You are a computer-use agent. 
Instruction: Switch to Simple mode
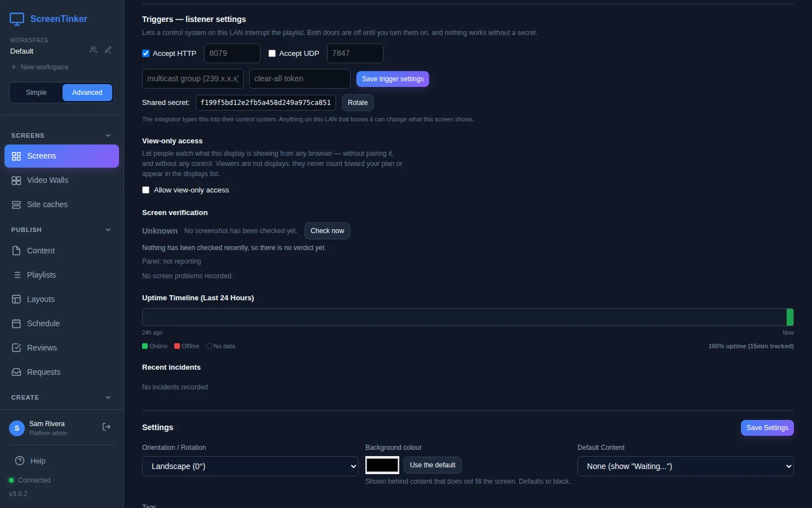[x=36, y=93]
